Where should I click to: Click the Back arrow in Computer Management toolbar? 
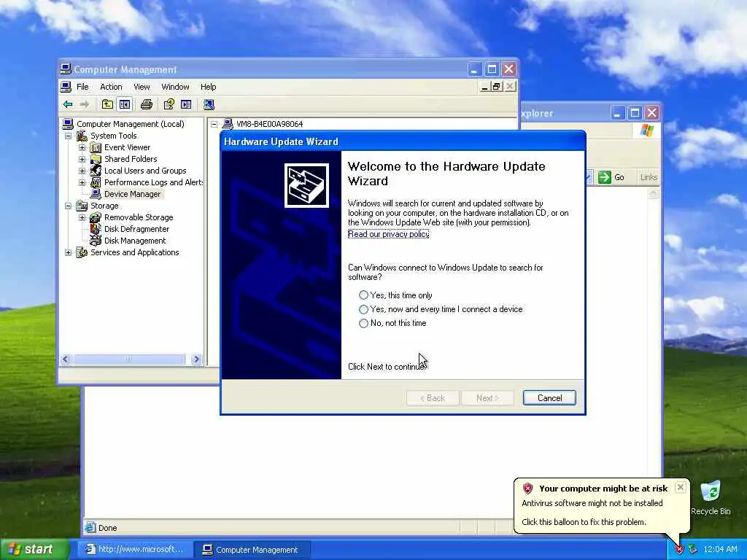[68, 104]
